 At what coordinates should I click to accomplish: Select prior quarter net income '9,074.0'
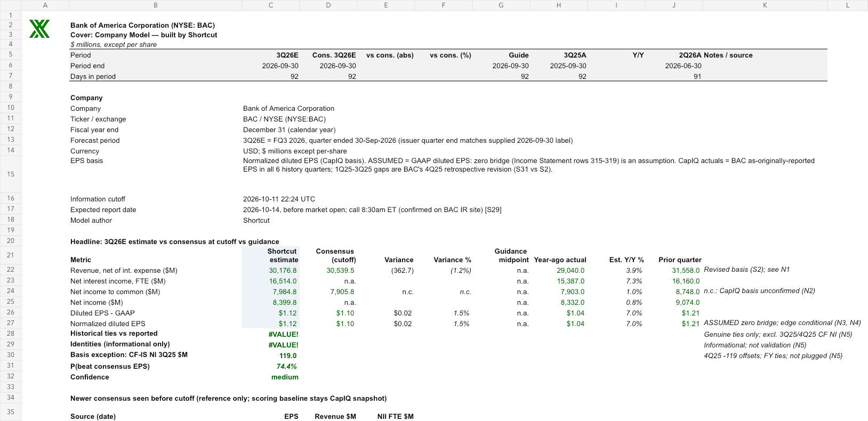[x=688, y=303]
